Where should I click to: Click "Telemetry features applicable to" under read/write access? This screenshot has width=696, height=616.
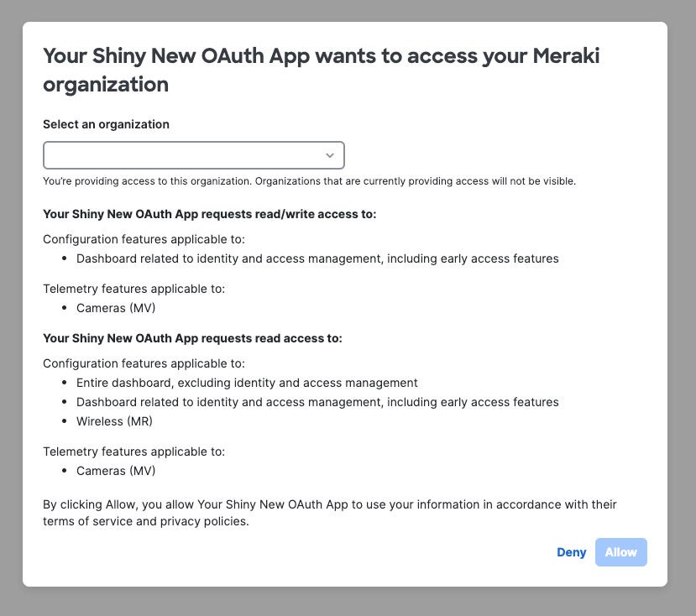[133, 289]
